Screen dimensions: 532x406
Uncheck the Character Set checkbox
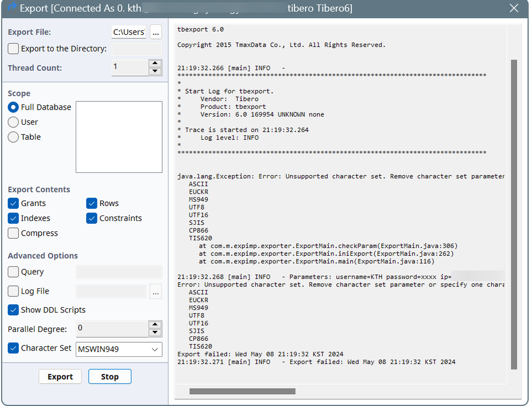13,348
